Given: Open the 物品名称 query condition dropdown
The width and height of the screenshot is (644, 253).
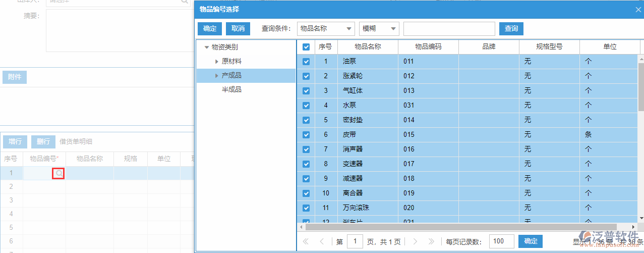Looking at the screenshot, I should 326,29.
